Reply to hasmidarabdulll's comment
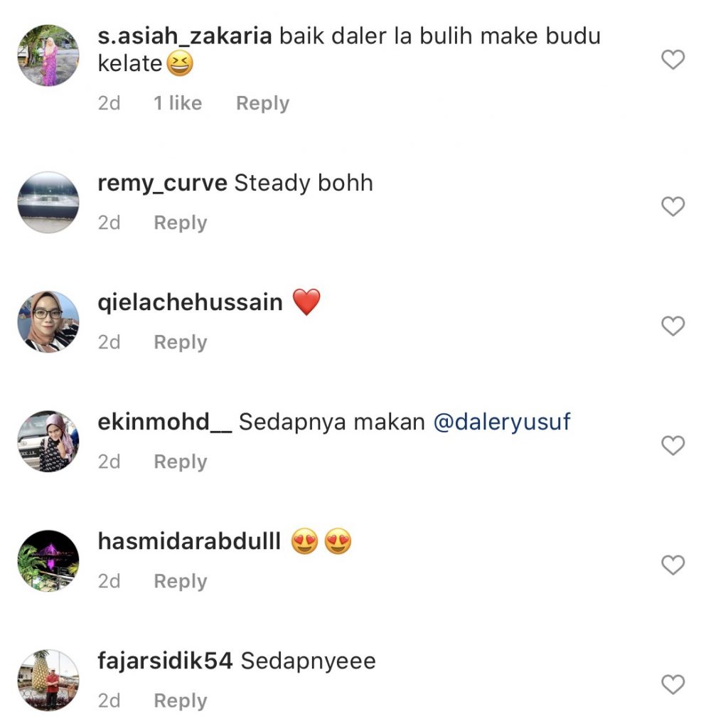The width and height of the screenshot is (728, 719). pos(180,581)
